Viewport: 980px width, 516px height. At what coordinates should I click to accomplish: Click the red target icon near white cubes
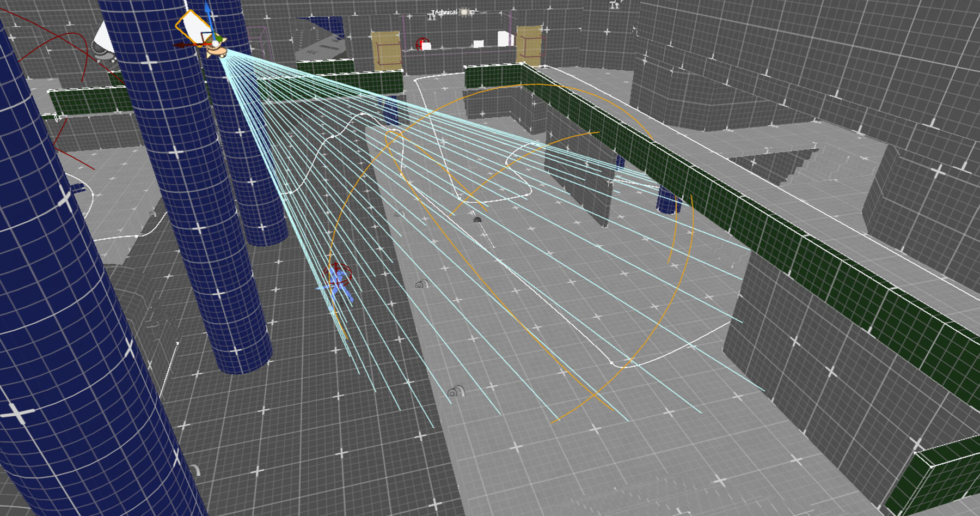(x=421, y=44)
